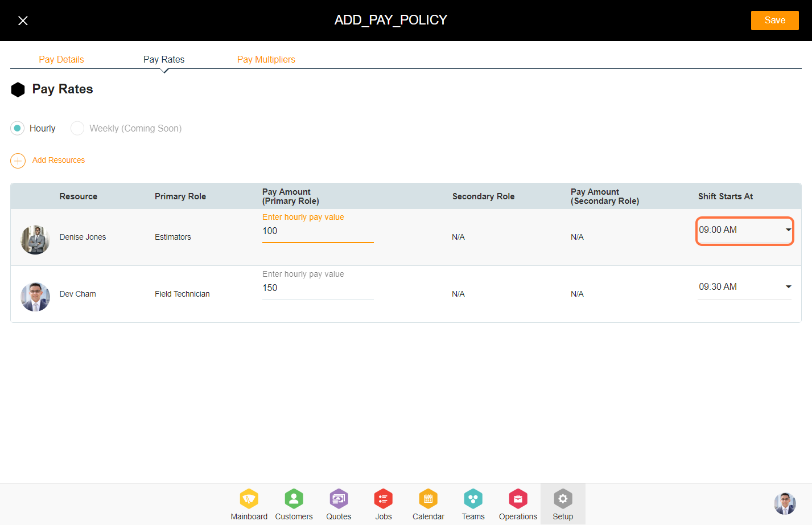The width and height of the screenshot is (812, 525).
Task: Open Customers from the bottom navigation
Action: pos(294,504)
